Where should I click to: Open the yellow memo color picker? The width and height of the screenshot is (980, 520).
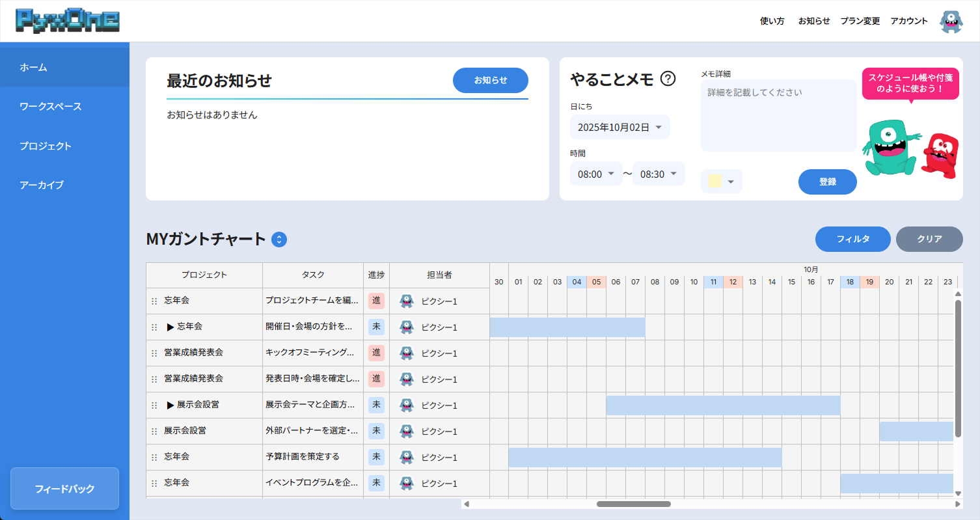(721, 182)
